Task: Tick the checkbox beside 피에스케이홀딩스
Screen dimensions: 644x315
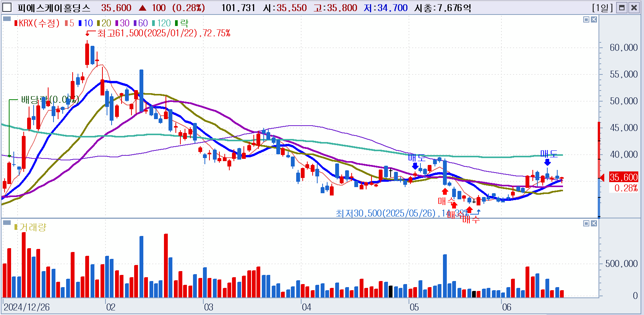Action: pyautogui.click(x=7, y=7)
